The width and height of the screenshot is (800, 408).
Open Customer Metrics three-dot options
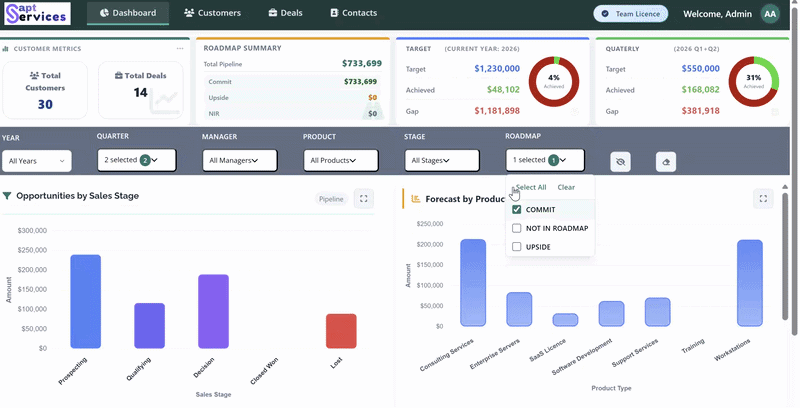click(180, 49)
